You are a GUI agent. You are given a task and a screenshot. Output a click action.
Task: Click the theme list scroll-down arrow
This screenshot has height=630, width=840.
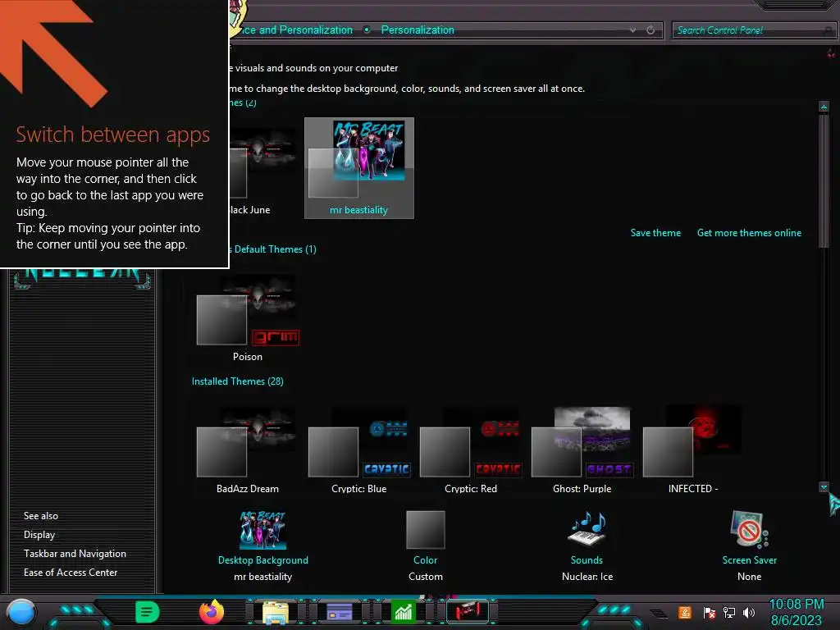point(824,486)
